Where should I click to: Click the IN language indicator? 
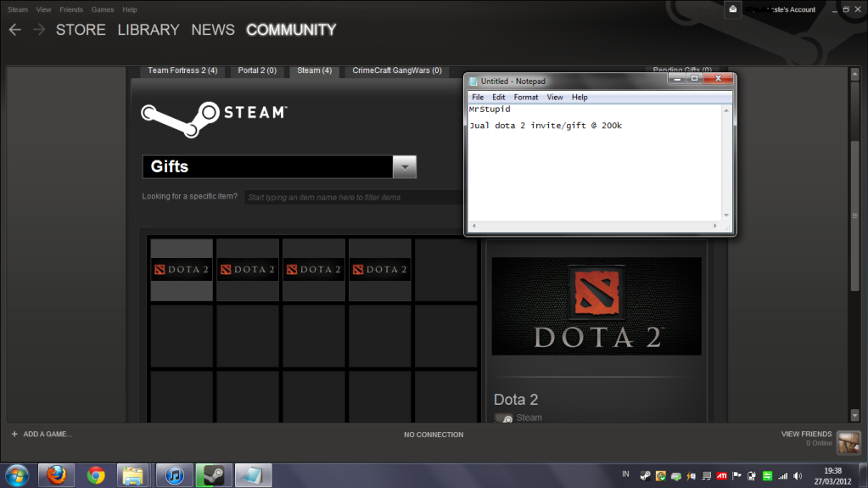coord(625,474)
